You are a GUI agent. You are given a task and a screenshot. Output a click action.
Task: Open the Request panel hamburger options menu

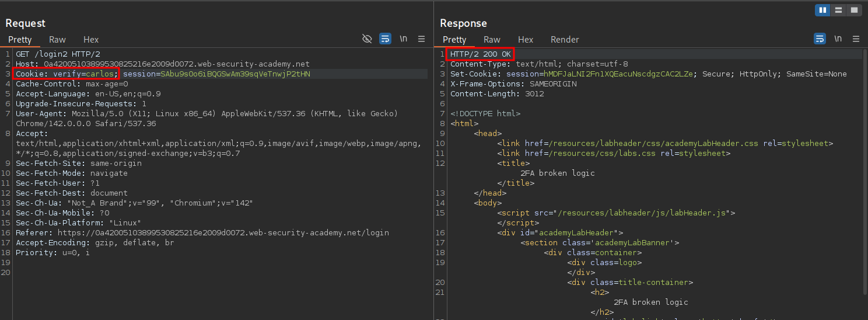[422, 39]
